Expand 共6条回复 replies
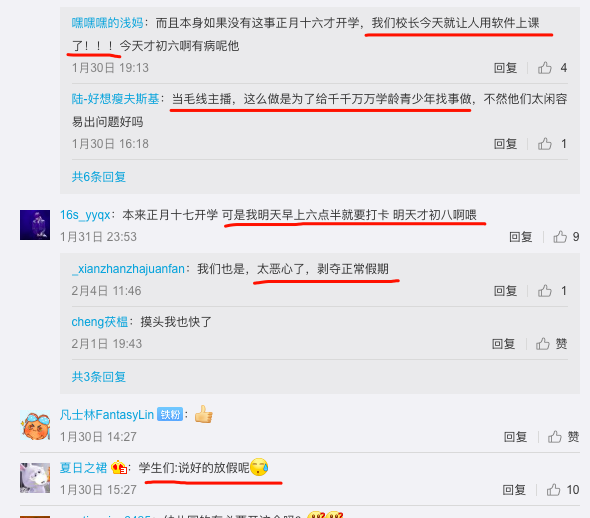The height and width of the screenshot is (518, 590). click(x=99, y=177)
